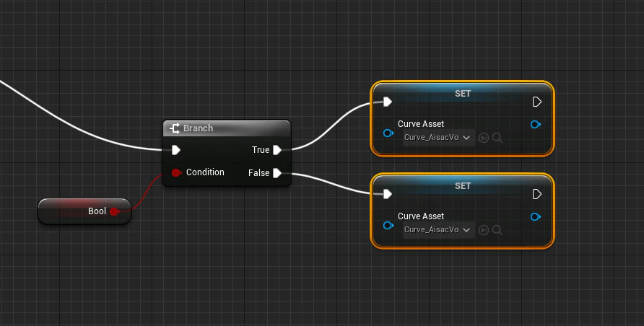Click lower SET node execution input pin
Image resolution: width=644 pixels, height=326 pixels.
[388, 194]
